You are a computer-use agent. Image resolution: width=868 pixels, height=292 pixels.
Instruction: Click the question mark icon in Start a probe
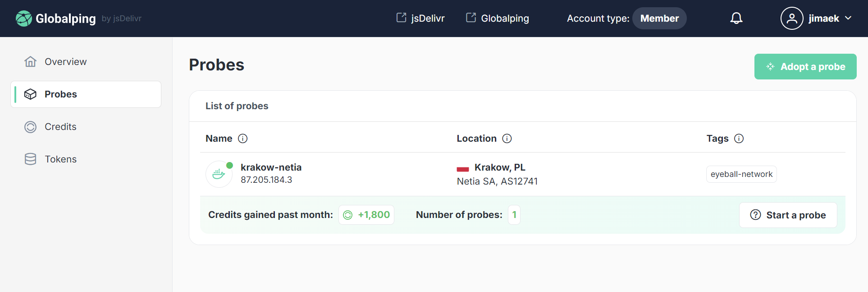coord(756,215)
